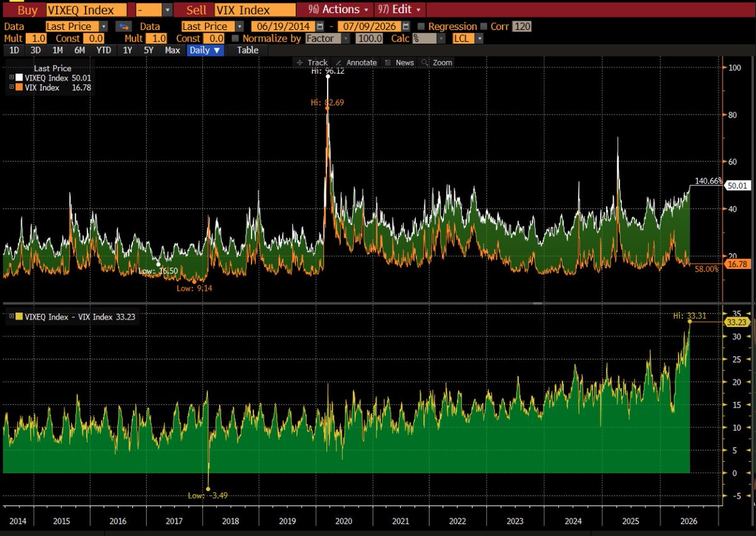Click the VIXEQ Index legend color box

[x=20, y=77]
